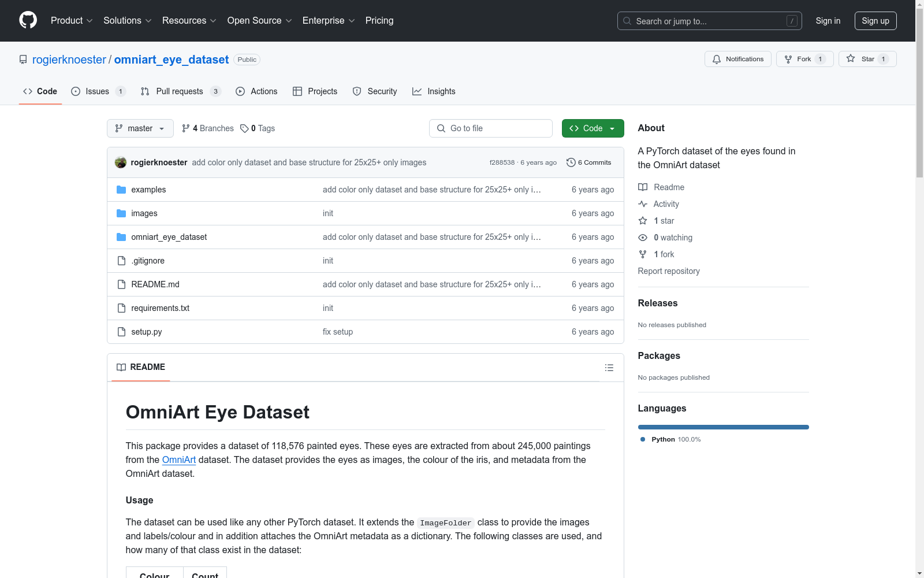The image size is (924, 578).
Task: Switch to the Actions tab
Action: point(256,91)
